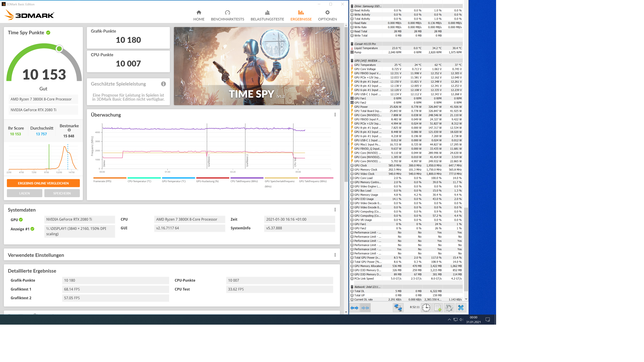Click the Corsair H115i Pro group header
This screenshot has height=362, width=644.
pyautogui.click(x=365, y=44)
